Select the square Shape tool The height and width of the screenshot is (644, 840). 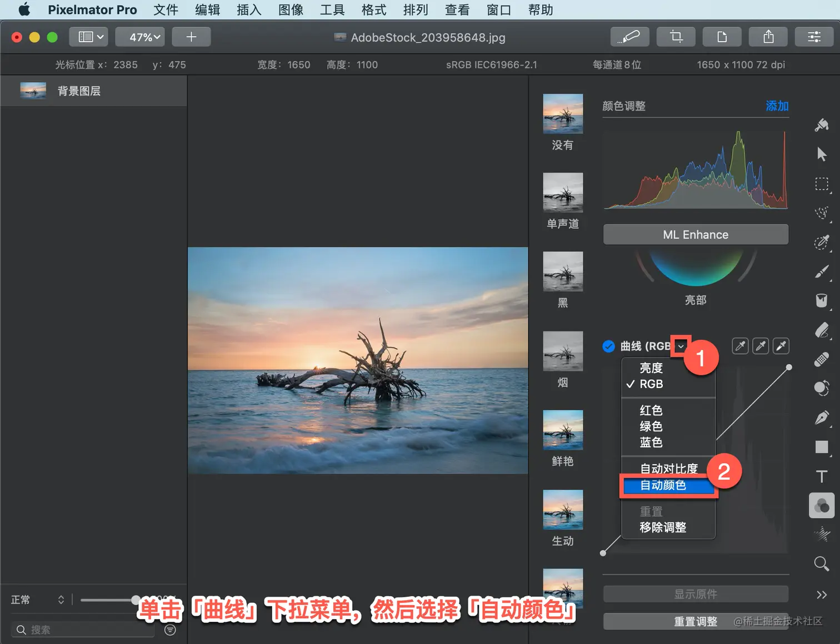click(x=822, y=447)
